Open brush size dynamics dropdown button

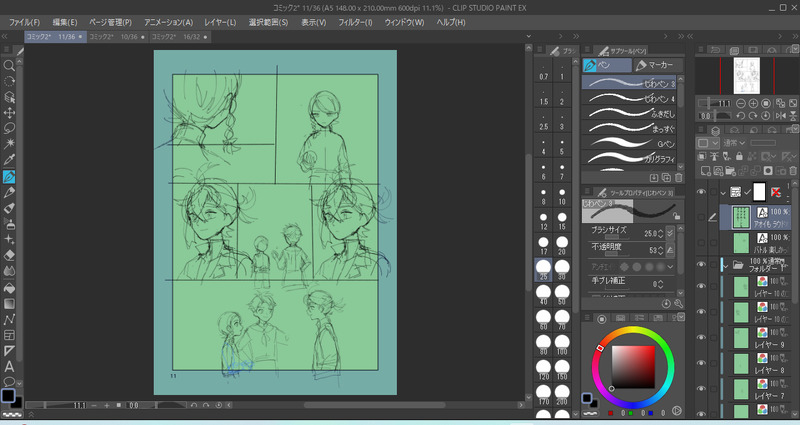670,233
